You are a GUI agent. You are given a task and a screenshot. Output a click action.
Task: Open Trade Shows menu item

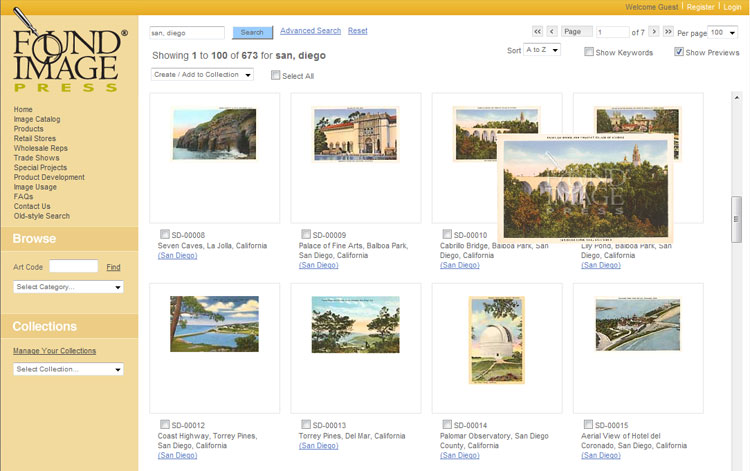click(x=36, y=158)
